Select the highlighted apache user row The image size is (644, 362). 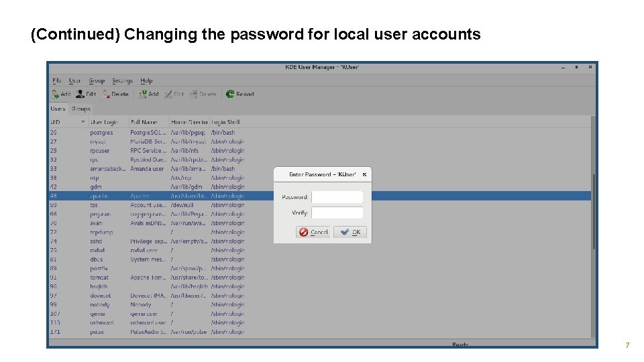coord(321,196)
